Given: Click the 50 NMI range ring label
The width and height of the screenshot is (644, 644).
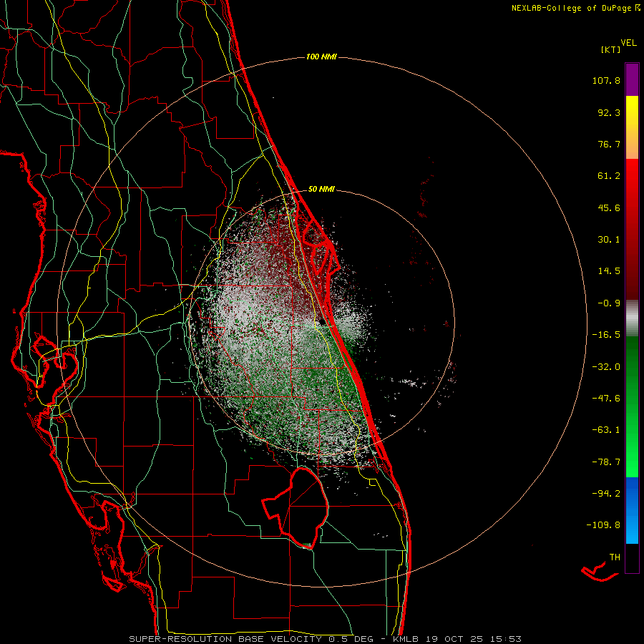Looking at the screenshot, I should [x=321, y=190].
